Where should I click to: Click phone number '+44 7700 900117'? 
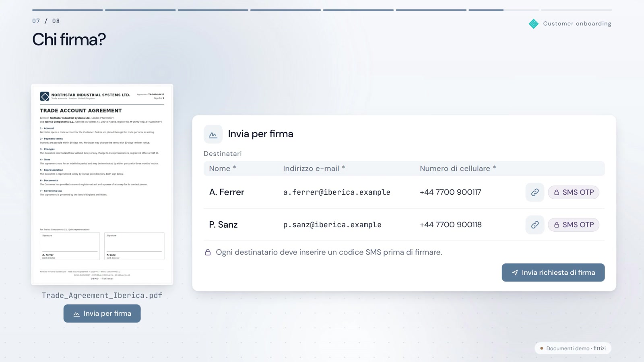pos(450,192)
